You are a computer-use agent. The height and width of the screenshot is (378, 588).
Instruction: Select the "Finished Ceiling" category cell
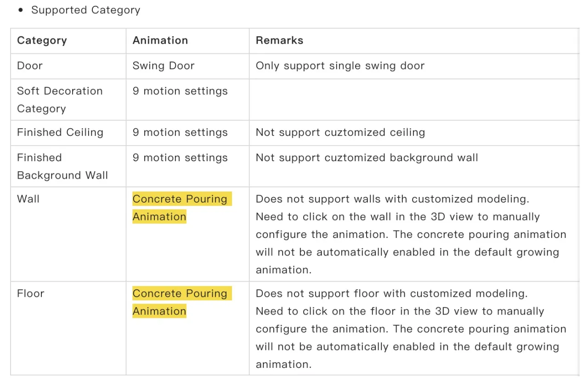click(x=60, y=132)
